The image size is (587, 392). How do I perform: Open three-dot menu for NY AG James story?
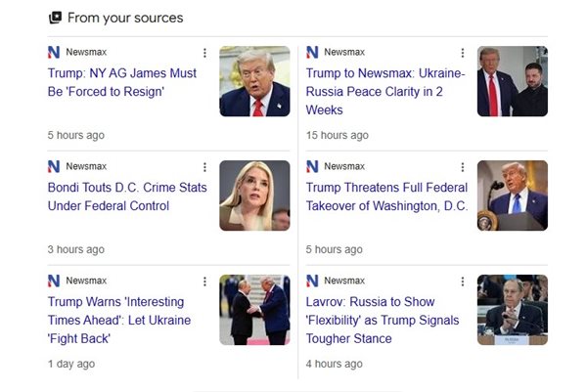204,53
